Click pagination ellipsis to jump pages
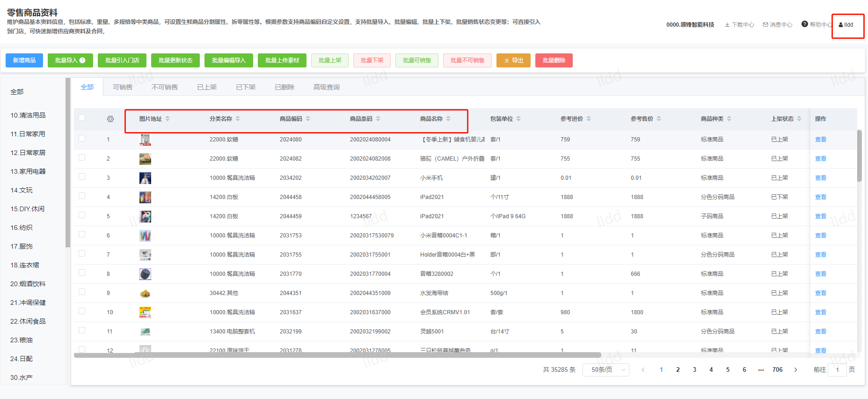 761,370
